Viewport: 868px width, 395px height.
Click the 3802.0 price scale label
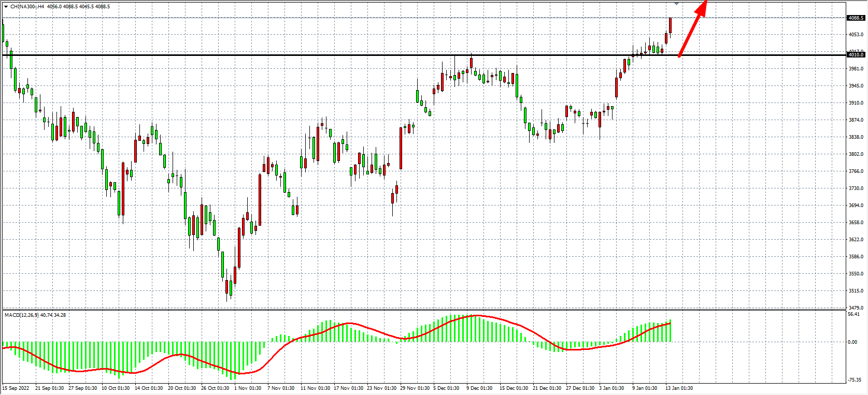point(856,154)
